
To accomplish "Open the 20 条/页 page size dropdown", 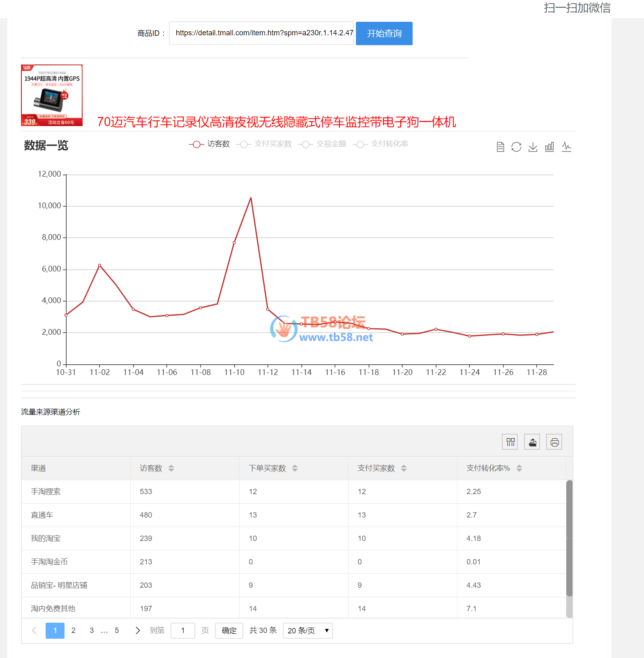I will [307, 630].
